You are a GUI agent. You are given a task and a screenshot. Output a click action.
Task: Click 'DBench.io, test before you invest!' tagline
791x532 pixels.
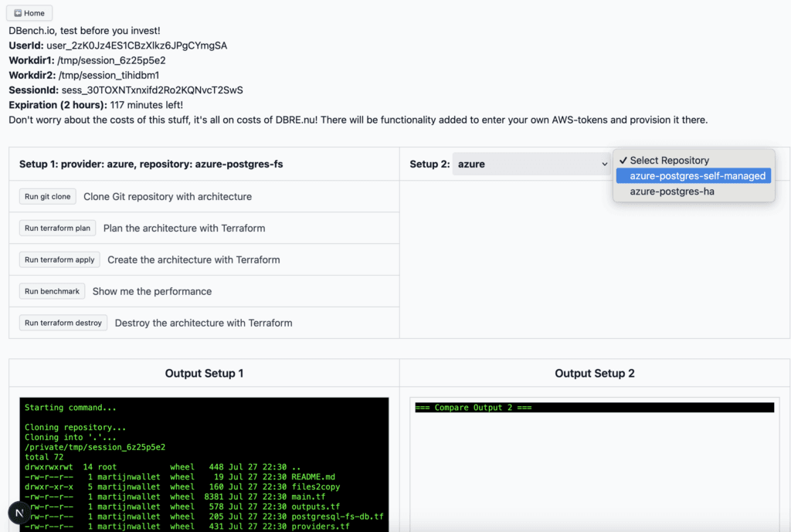click(84, 31)
